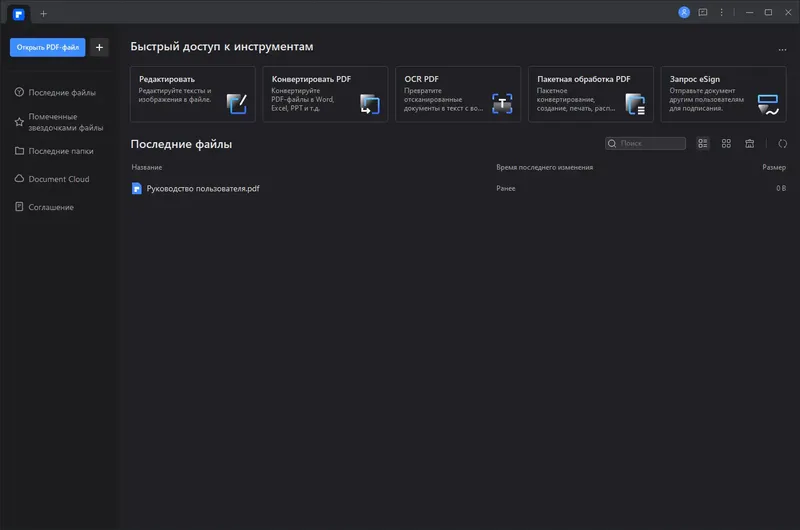Screen dimensions: 800x530
Task: Click the Поиск search field
Action: coord(645,143)
